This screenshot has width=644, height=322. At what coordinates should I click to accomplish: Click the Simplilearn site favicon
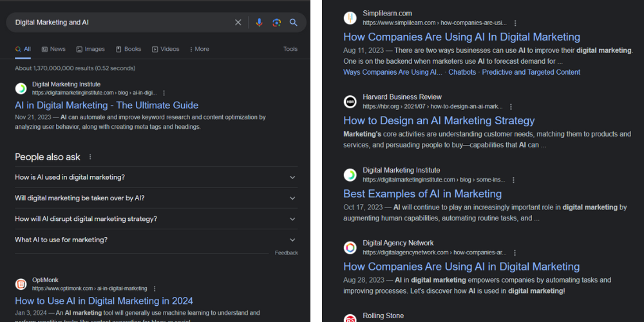coord(350,18)
